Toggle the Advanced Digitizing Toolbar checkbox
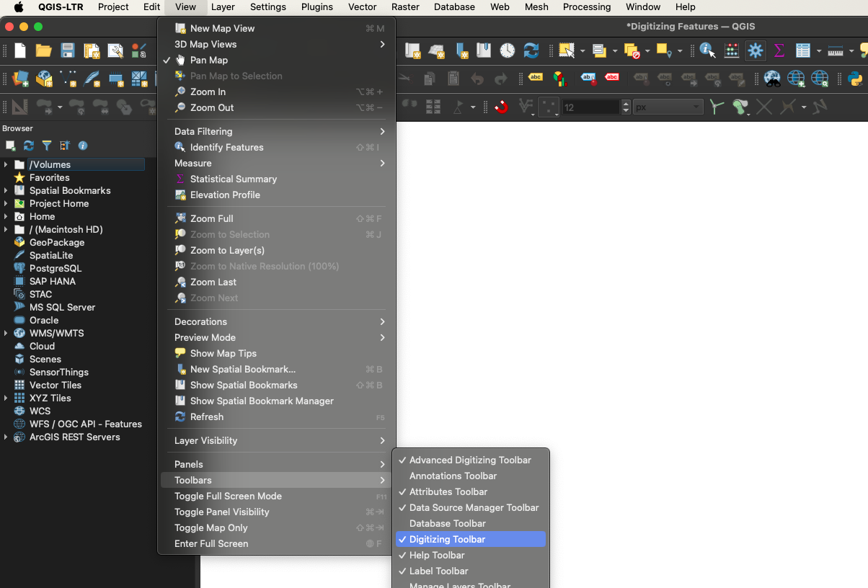This screenshot has width=868, height=588. coord(471,460)
